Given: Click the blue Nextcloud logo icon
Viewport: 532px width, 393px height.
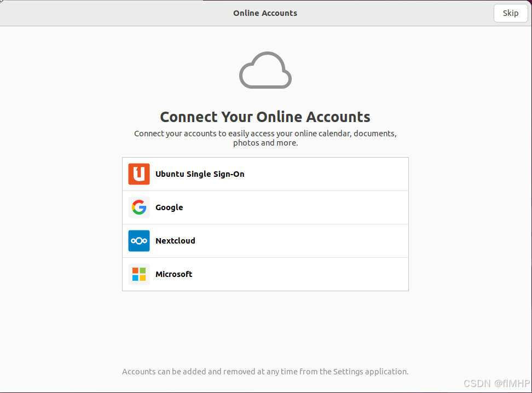Looking at the screenshot, I should tap(139, 241).
